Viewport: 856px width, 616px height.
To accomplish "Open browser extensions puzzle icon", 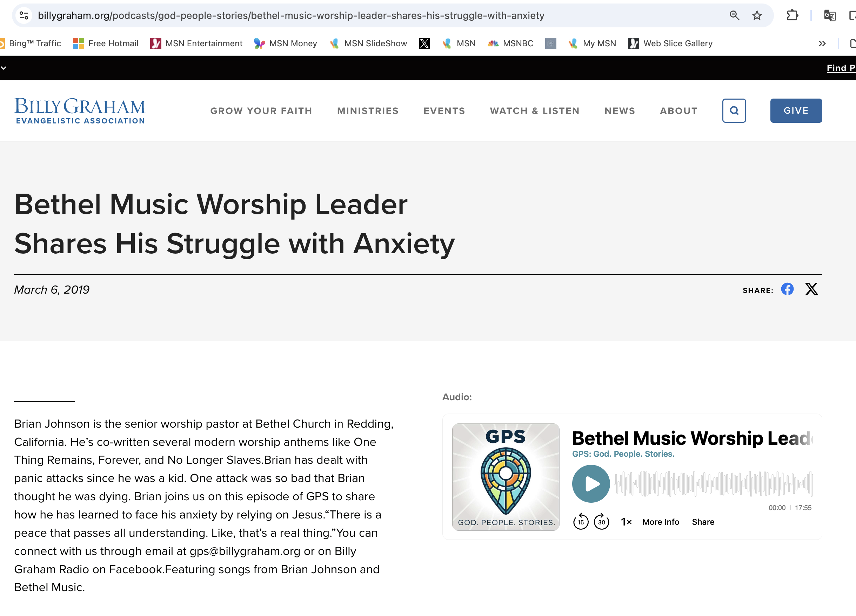I will pos(792,15).
